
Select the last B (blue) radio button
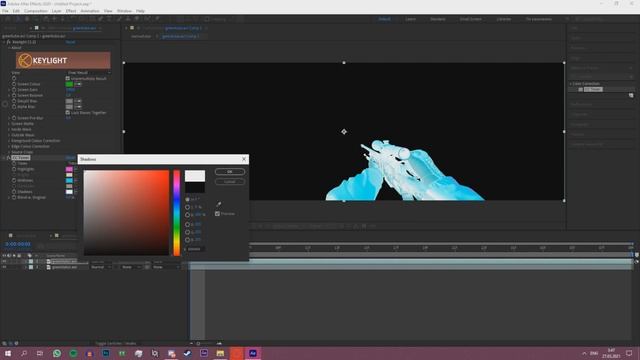tap(187, 240)
